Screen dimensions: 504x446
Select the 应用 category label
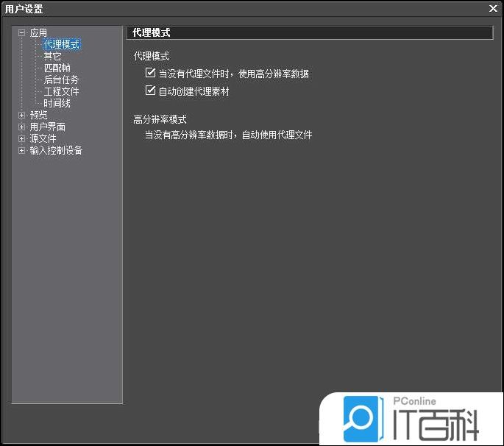[38, 33]
